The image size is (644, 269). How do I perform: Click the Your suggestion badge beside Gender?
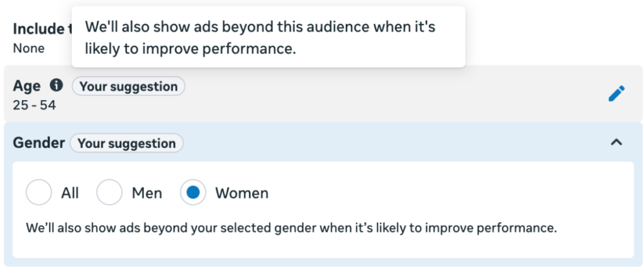(x=126, y=143)
